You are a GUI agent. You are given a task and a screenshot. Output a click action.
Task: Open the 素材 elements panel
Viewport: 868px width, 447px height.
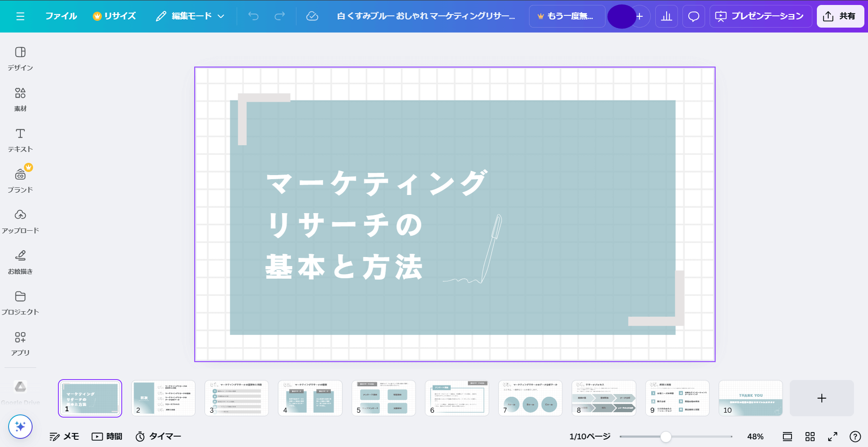(20, 100)
